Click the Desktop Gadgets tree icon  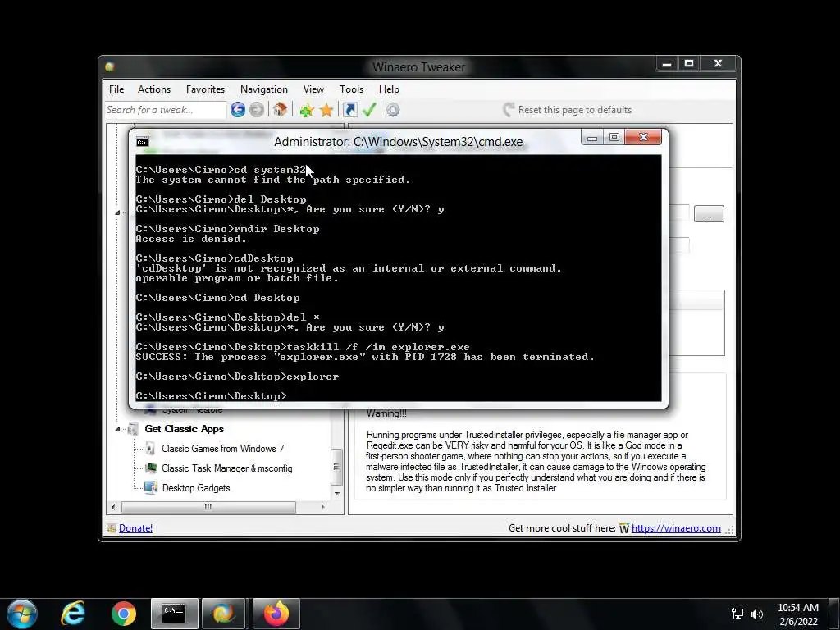click(151, 488)
